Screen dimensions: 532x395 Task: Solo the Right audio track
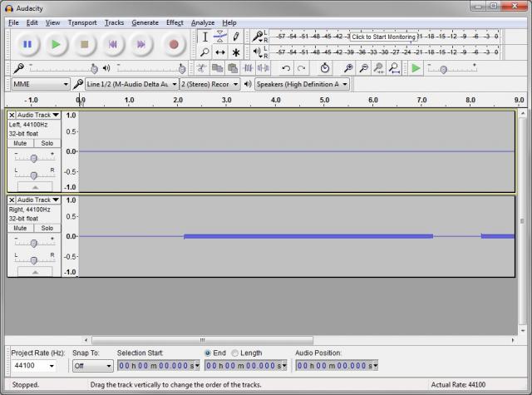coord(47,228)
